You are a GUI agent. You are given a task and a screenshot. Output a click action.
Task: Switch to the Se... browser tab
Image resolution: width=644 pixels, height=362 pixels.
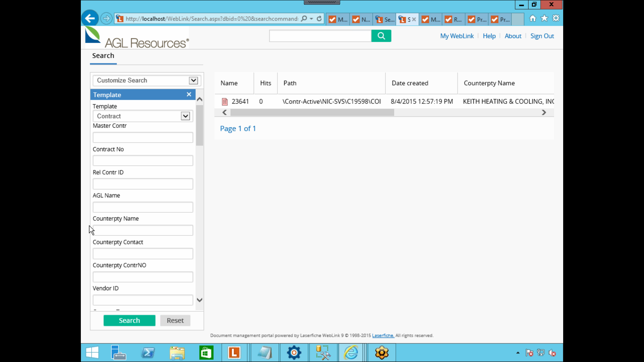pos(385,19)
